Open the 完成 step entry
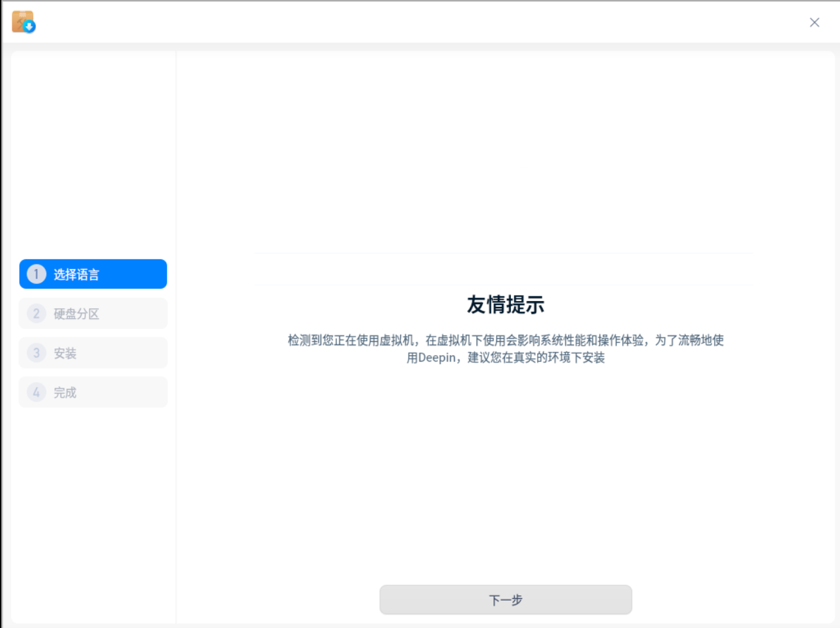 click(x=93, y=392)
